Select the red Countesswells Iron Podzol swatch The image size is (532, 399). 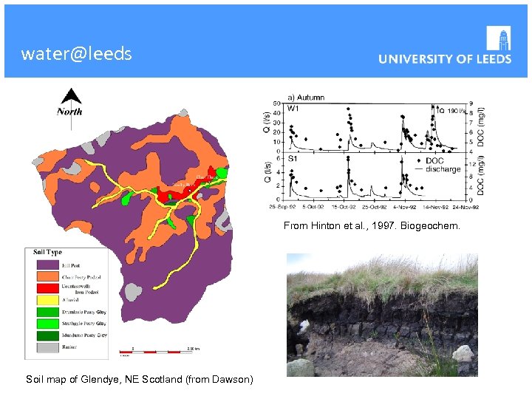pos(47,288)
